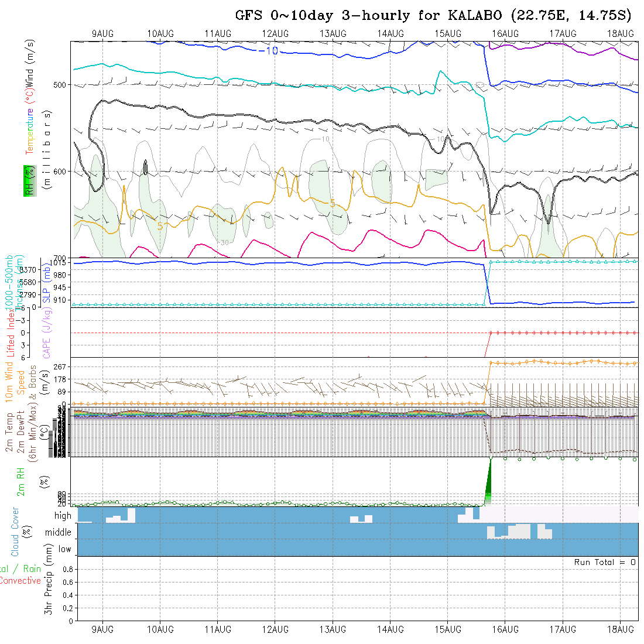Click the '3hr Precip (mm)' axis label
Image resolution: width=644 pixels, height=644 pixels.
pyautogui.click(x=49, y=579)
